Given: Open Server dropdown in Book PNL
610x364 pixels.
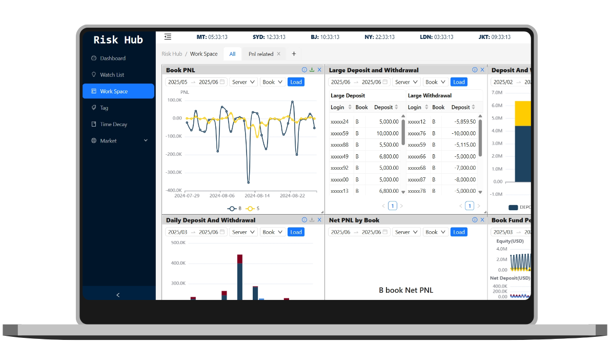Looking at the screenshot, I should (243, 82).
